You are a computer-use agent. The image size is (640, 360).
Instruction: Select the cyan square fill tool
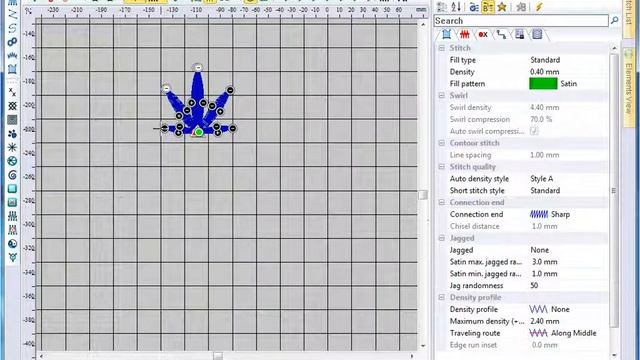pos(12,189)
